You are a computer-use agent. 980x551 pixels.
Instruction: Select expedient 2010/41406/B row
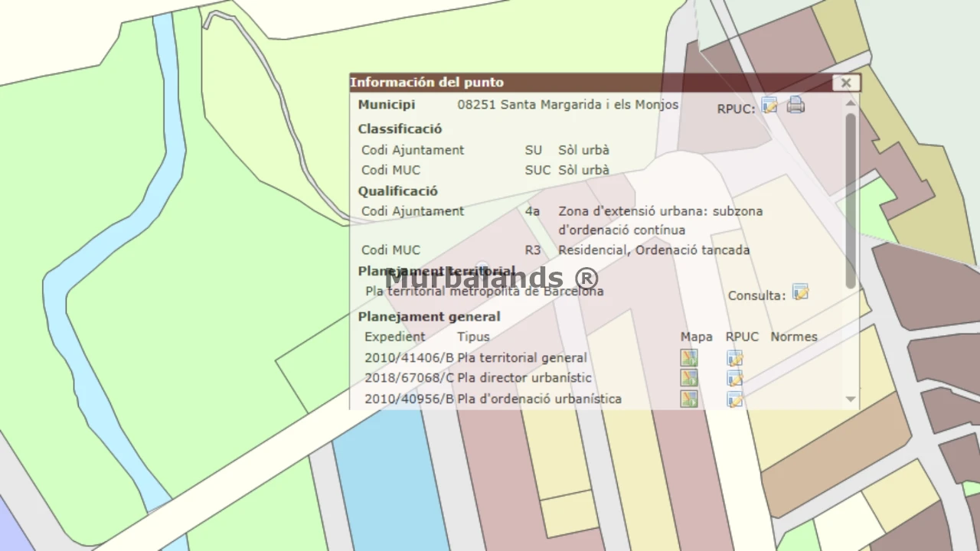409,358
